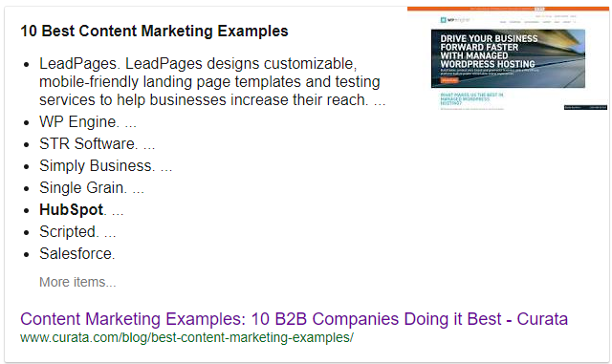Open the Curata 'Content Marketing Examples' title link
The height and width of the screenshot is (364, 612).
(294, 319)
